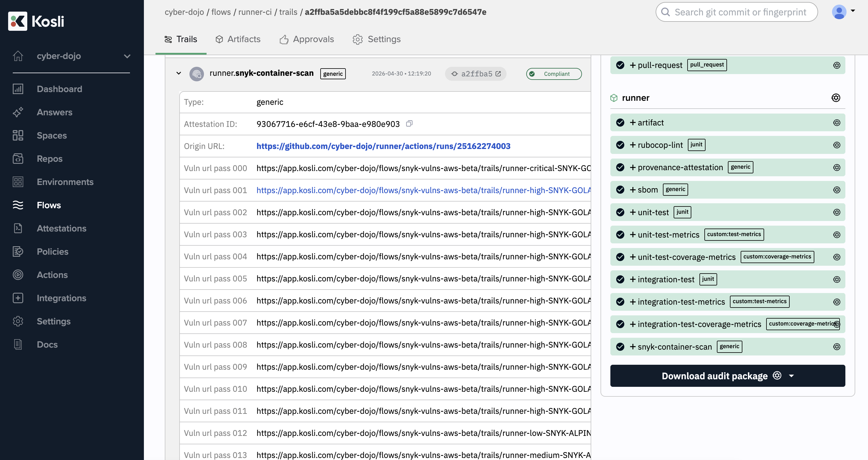Click the Vuln url pass 012 URL
This screenshot has width=868, height=460.
coord(424,433)
